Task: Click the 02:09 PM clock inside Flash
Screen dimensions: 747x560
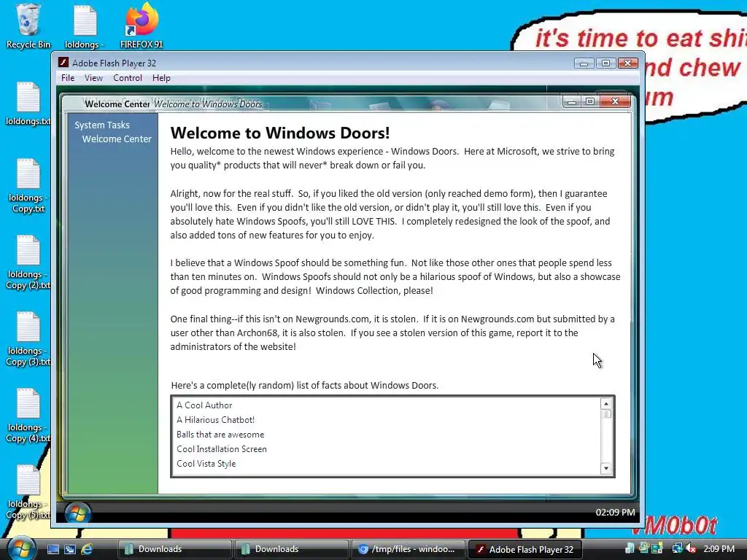Action: pos(615,513)
